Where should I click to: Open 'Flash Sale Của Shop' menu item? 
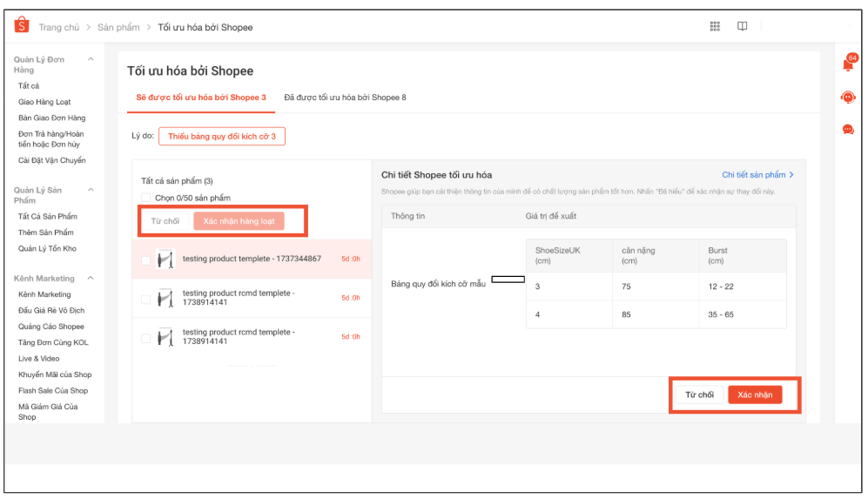(53, 391)
